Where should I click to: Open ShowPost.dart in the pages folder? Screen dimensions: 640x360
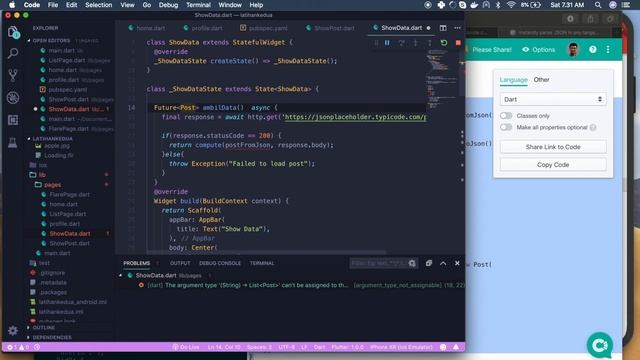click(x=69, y=243)
